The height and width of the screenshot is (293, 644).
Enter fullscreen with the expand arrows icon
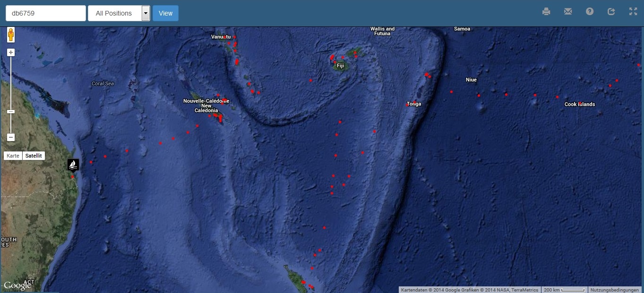(x=633, y=12)
